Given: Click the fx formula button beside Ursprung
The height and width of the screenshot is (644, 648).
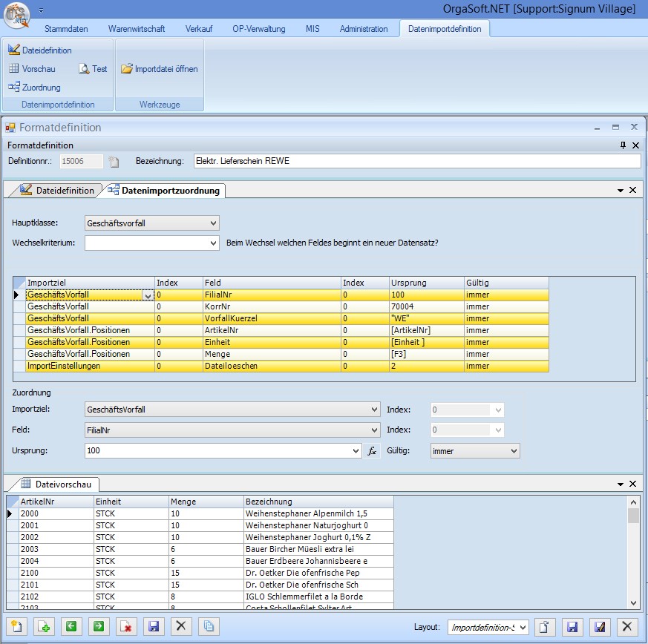Looking at the screenshot, I should pyautogui.click(x=373, y=451).
